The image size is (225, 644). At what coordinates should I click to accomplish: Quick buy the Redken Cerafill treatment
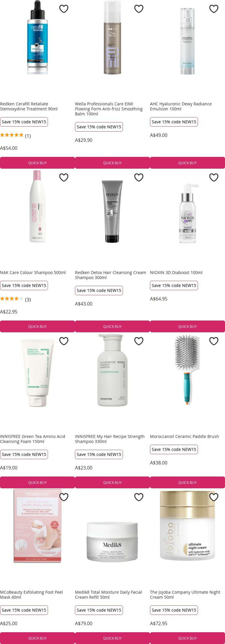click(x=38, y=163)
